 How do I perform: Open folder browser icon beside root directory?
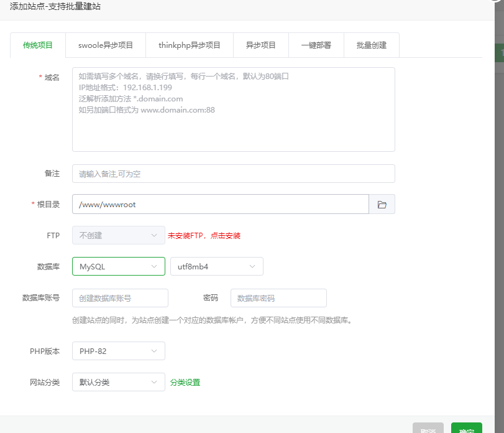(x=382, y=204)
